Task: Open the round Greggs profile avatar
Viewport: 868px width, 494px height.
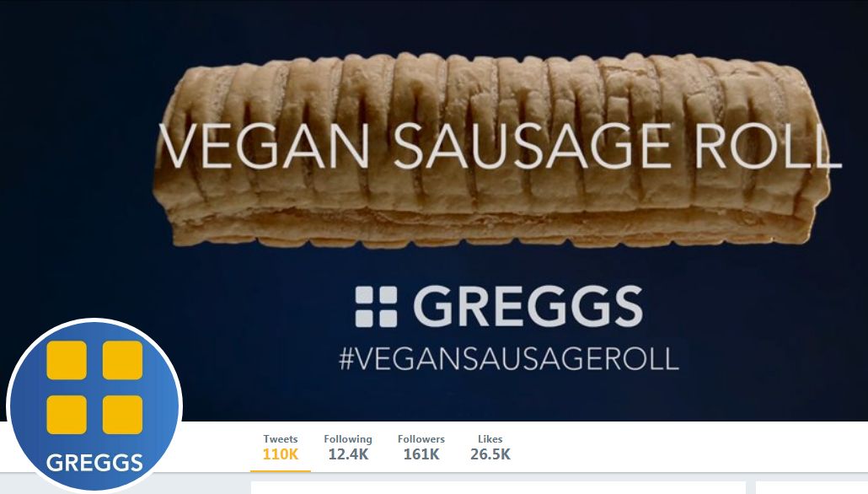Action: [x=94, y=406]
